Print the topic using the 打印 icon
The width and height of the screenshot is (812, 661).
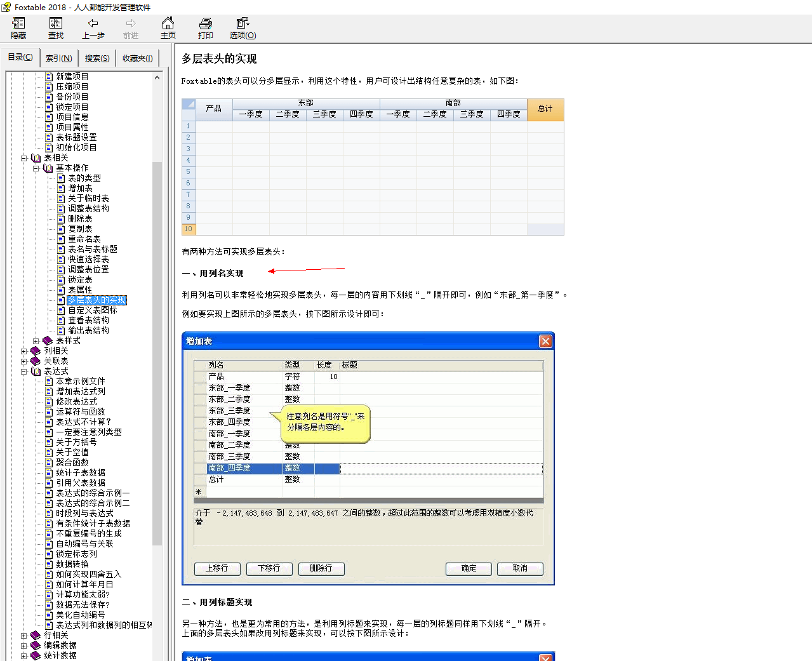point(205,24)
